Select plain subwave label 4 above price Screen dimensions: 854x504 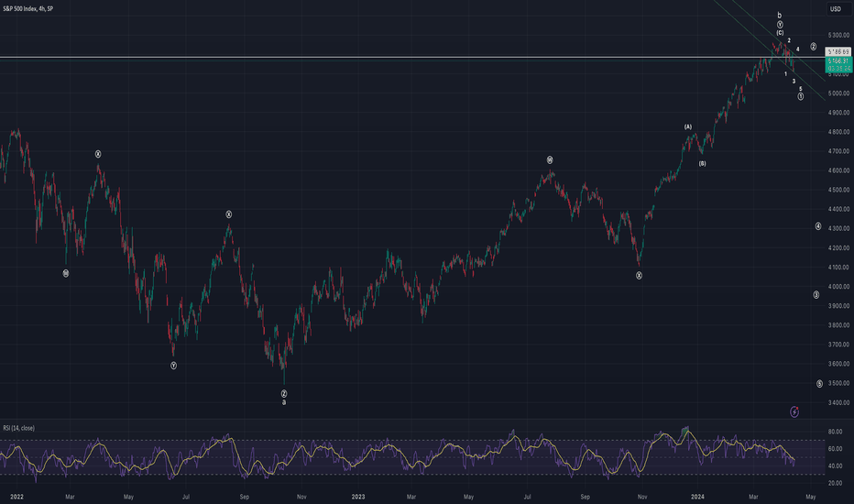(798, 49)
